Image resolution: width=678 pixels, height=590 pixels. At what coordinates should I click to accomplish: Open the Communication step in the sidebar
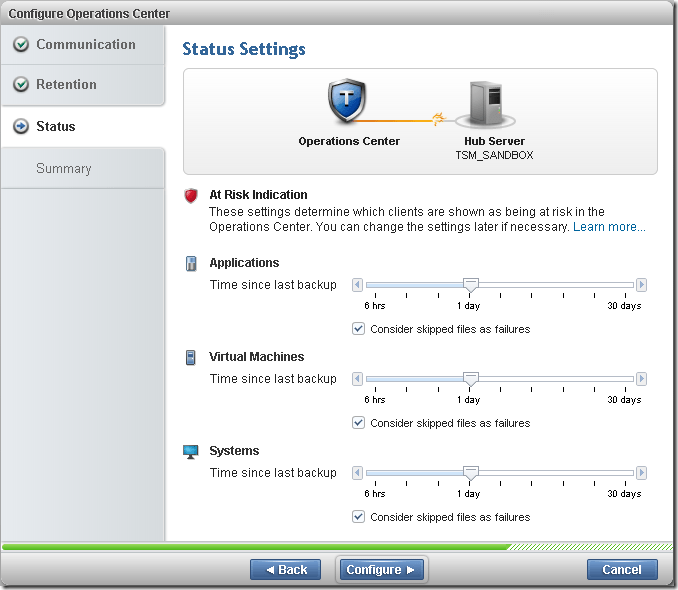[x=85, y=45]
